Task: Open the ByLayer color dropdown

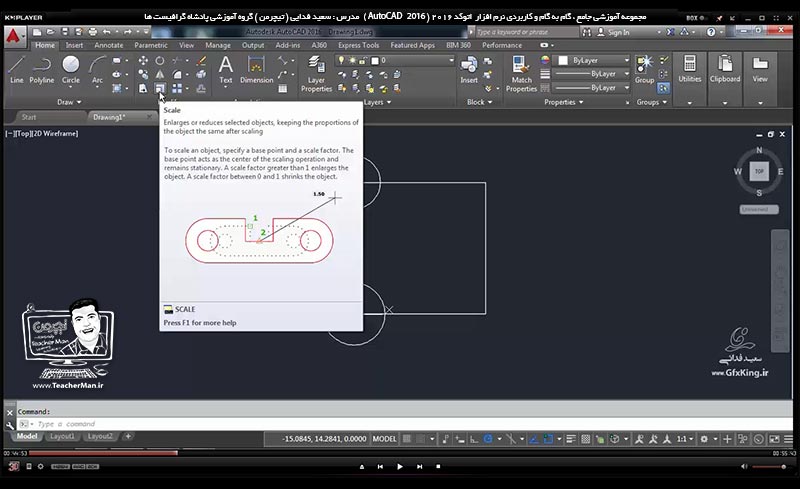Action: [592, 60]
